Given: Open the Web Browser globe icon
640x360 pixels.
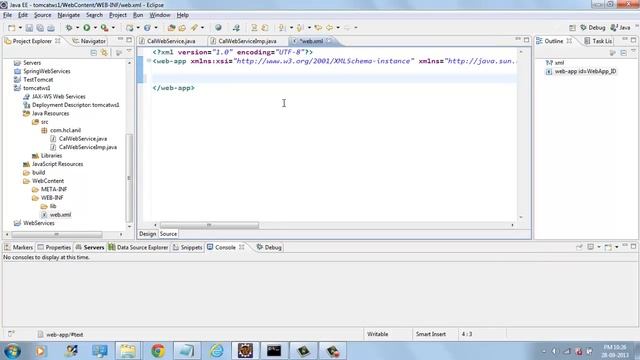Looking at the screenshot, I should [218, 28].
